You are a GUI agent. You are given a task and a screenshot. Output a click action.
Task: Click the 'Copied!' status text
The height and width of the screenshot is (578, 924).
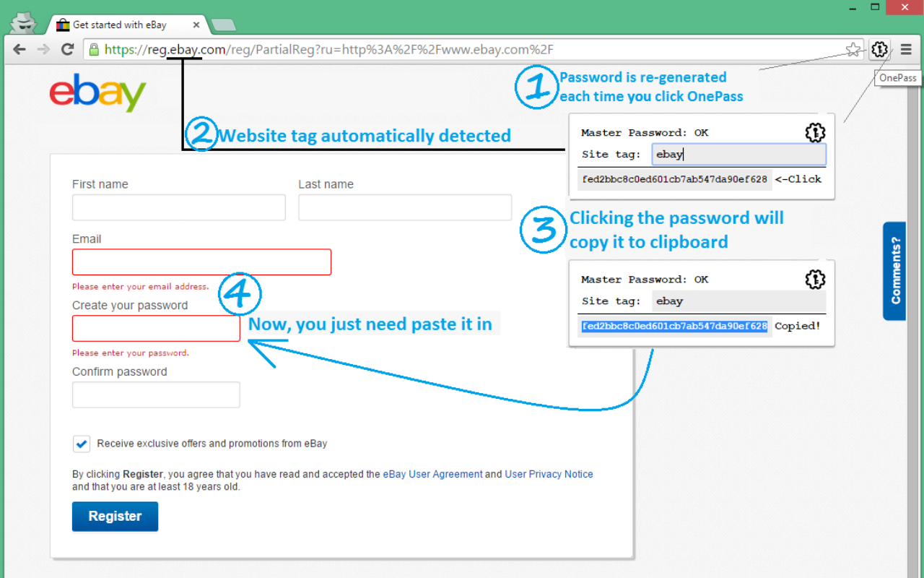(798, 327)
